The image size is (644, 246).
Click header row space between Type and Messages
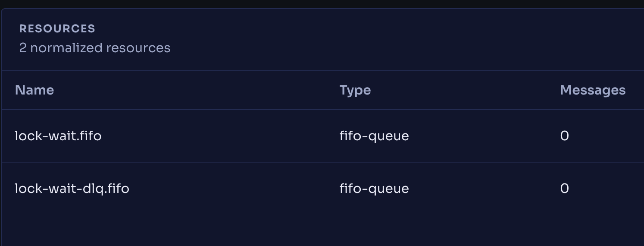click(x=466, y=90)
